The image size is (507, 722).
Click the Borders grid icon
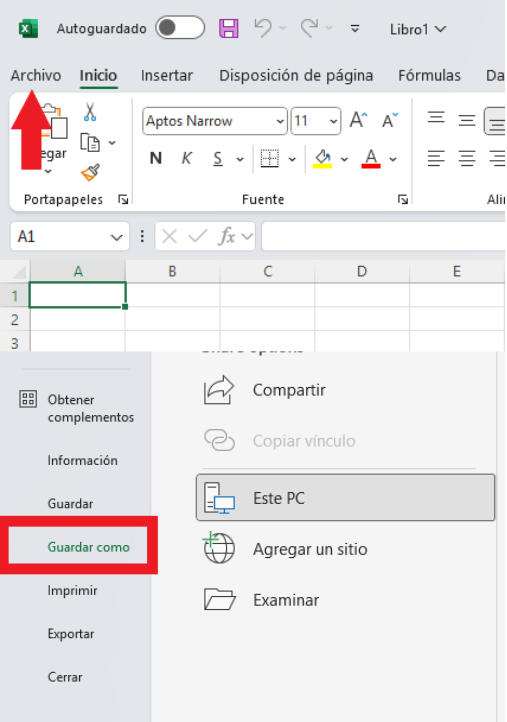tap(269, 158)
